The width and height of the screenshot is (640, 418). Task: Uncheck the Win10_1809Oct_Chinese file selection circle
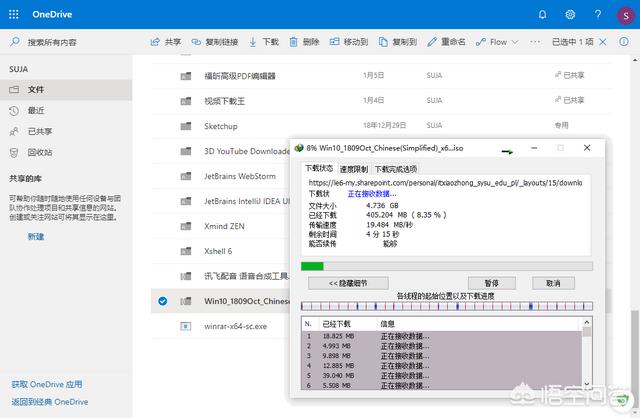tap(162, 301)
